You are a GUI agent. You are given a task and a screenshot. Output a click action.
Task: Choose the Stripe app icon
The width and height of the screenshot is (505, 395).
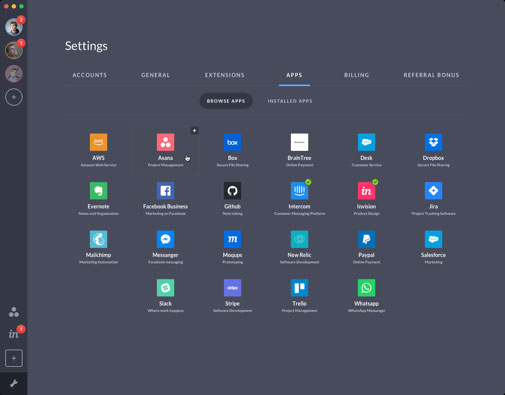[232, 288]
